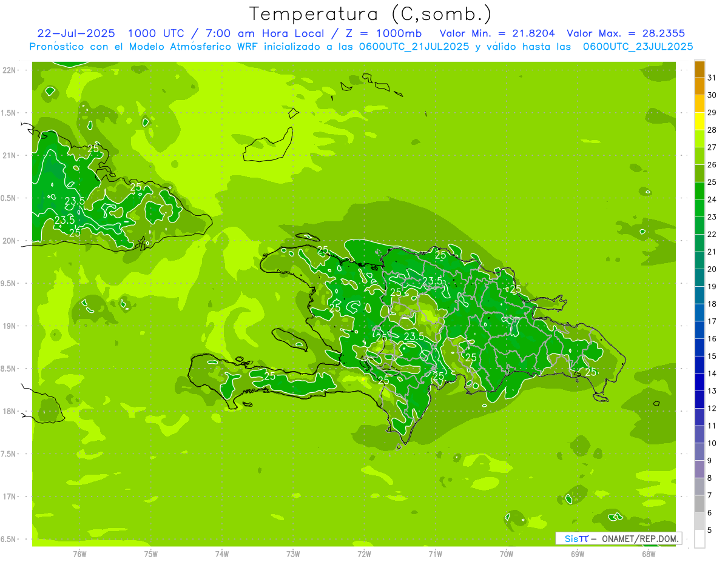This screenshot has height=562, width=728.
Task: Click the '68W' longitude axis label
Action: (649, 554)
